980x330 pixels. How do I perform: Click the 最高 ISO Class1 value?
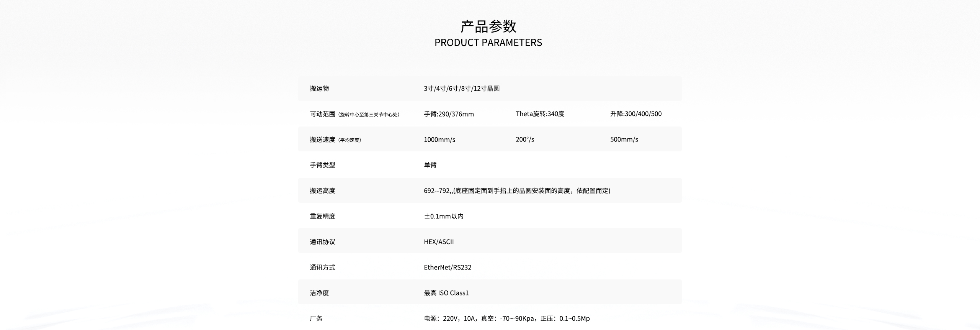pyautogui.click(x=446, y=293)
